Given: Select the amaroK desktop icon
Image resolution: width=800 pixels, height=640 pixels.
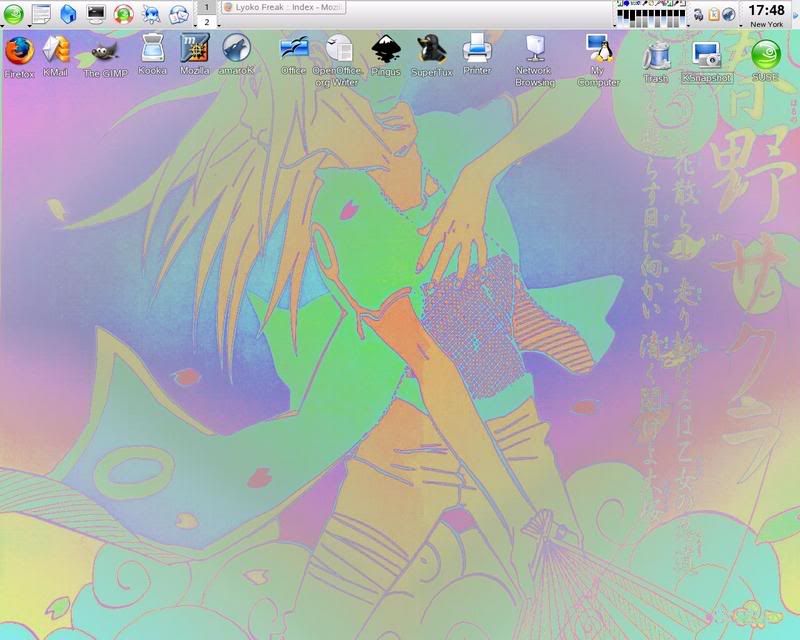Looking at the screenshot, I should pos(236,55).
